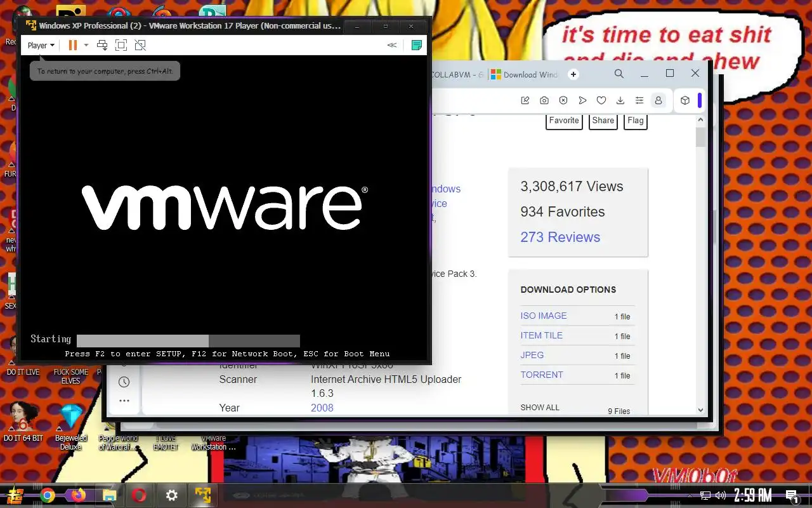Click the Send Ctrl+Alt+Del icon in VMware toolbar
Viewport: 812px width, 508px height.
tap(102, 45)
